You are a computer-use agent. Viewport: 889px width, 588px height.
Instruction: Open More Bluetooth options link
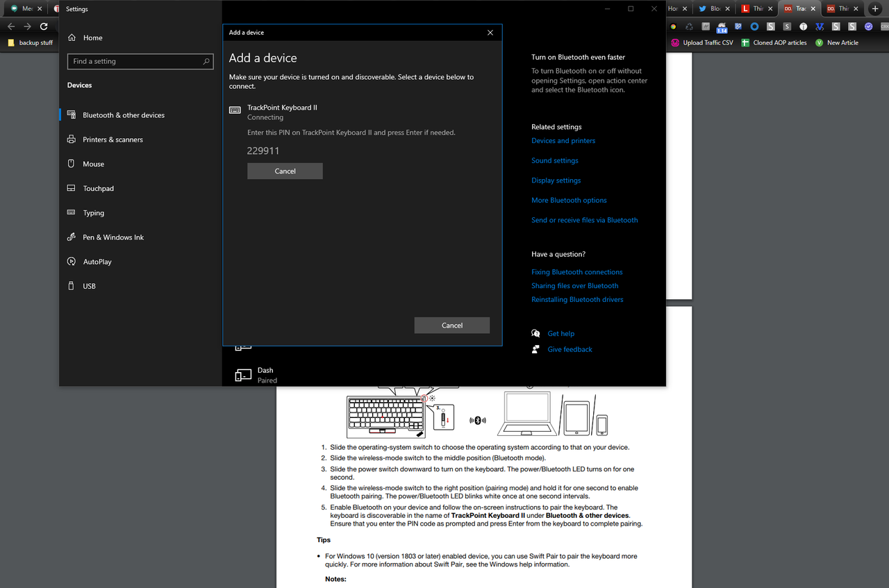tap(569, 200)
